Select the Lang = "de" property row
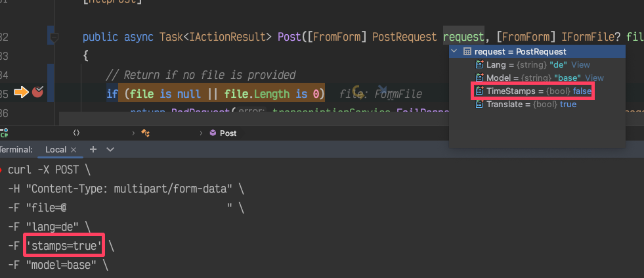The image size is (644, 278). tap(537, 64)
